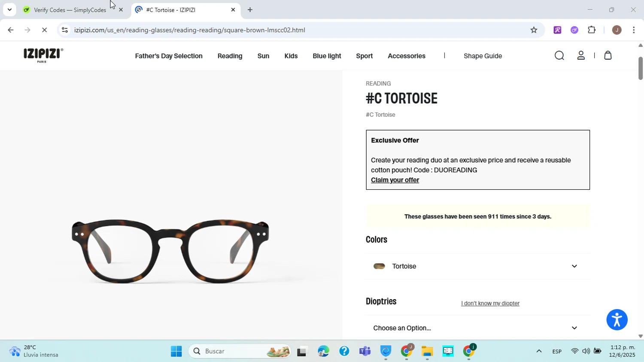644x362 pixels.
Task: Open the Reading navigation menu
Action: [230, 56]
